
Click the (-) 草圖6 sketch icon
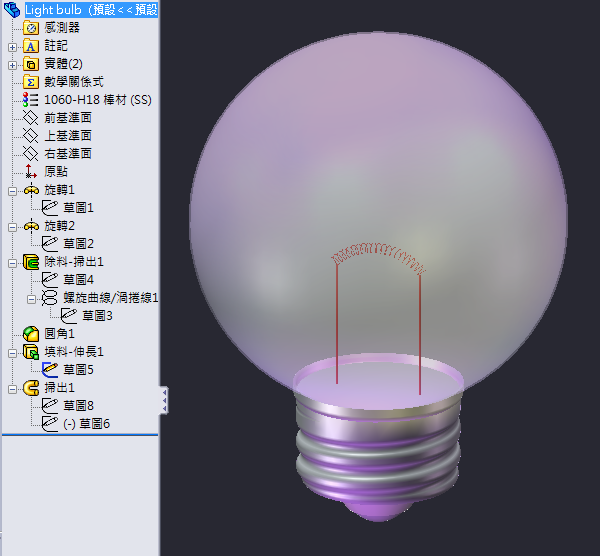(x=50, y=424)
